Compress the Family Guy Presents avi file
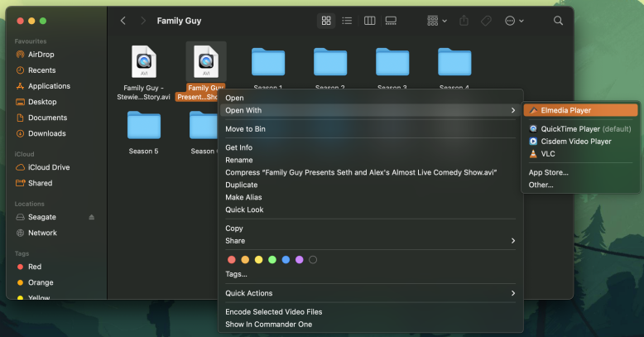Image resolution: width=644 pixels, height=337 pixels. [371, 172]
